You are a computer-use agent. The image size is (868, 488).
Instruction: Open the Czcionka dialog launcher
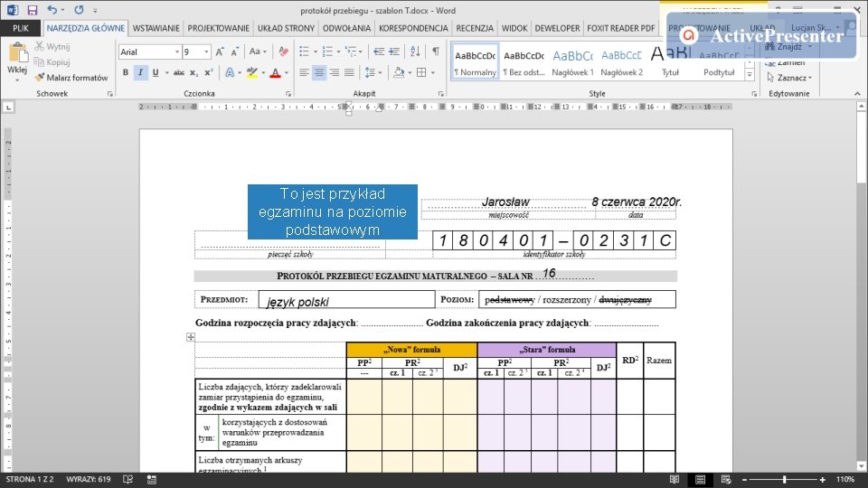[288, 94]
